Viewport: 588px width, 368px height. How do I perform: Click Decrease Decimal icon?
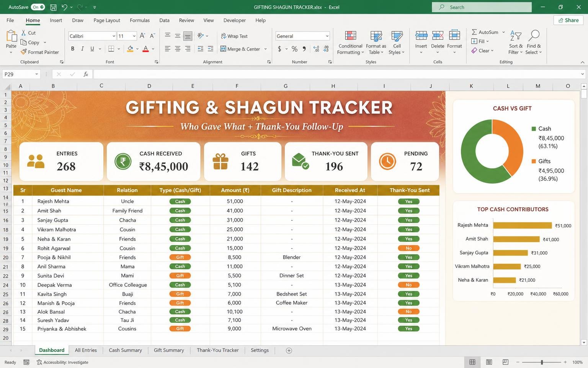[x=326, y=49]
